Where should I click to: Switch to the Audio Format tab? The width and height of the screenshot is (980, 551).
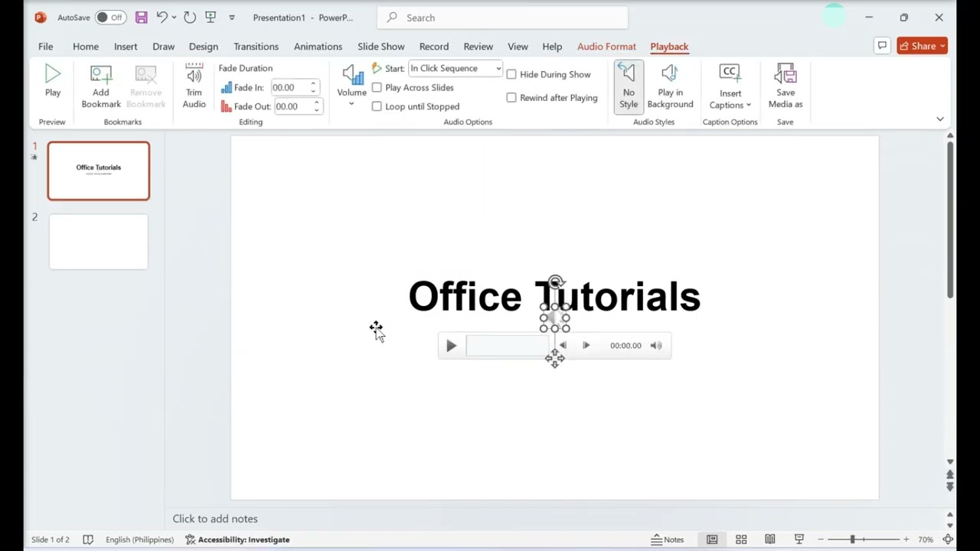tap(606, 46)
